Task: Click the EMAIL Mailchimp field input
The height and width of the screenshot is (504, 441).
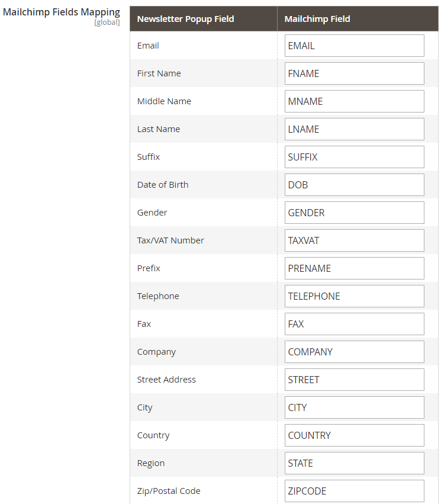Action: (354, 46)
